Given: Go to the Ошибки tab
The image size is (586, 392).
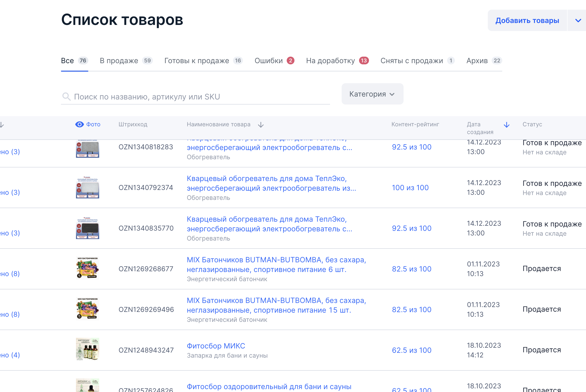Looking at the screenshot, I should [274, 60].
